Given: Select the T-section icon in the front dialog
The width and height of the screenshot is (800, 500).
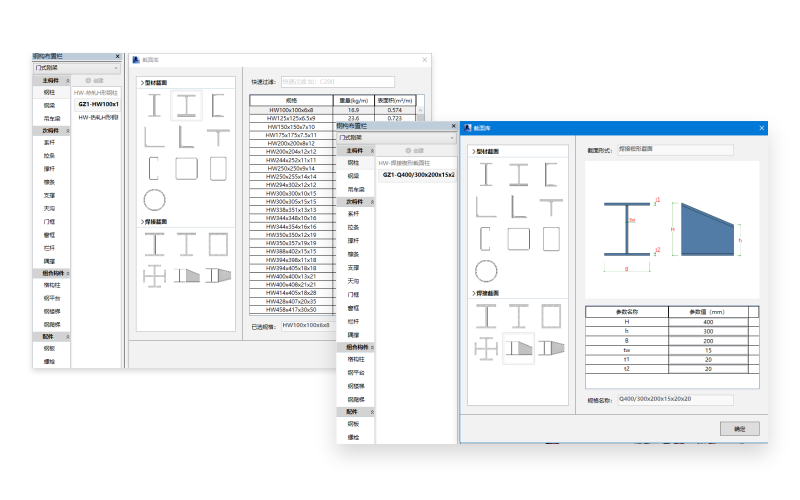Looking at the screenshot, I should coord(551,207).
